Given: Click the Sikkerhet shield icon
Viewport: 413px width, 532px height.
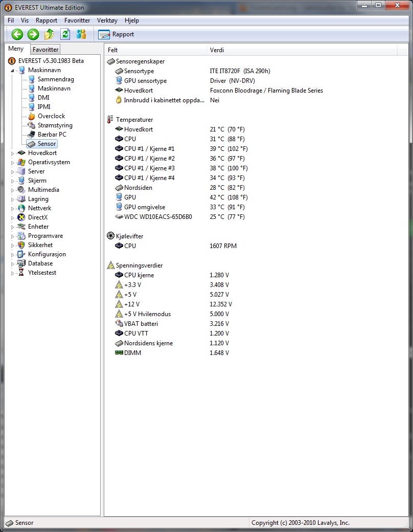Looking at the screenshot, I should click(x=21, y=245).
